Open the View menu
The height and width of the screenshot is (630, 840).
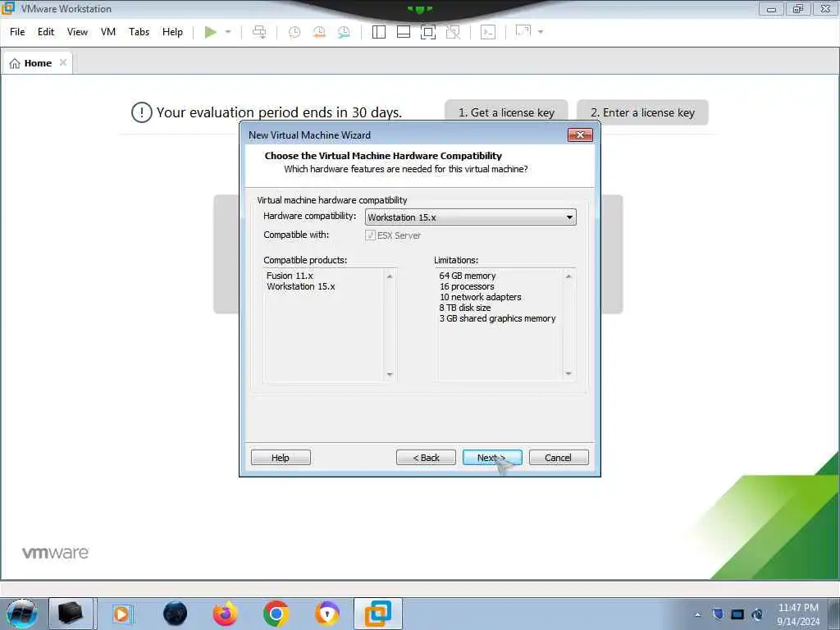click(77, 32)
